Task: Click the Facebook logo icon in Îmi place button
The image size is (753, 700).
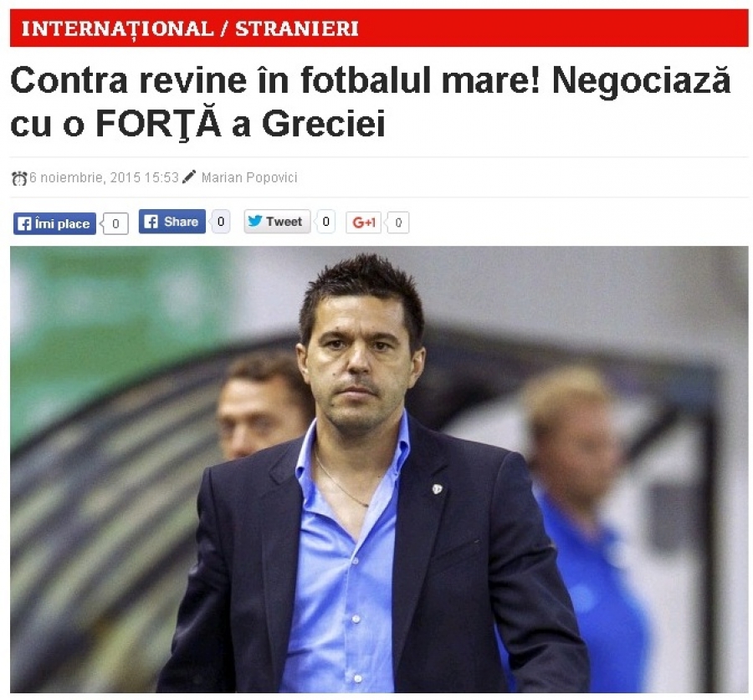Action: point(24,224)
